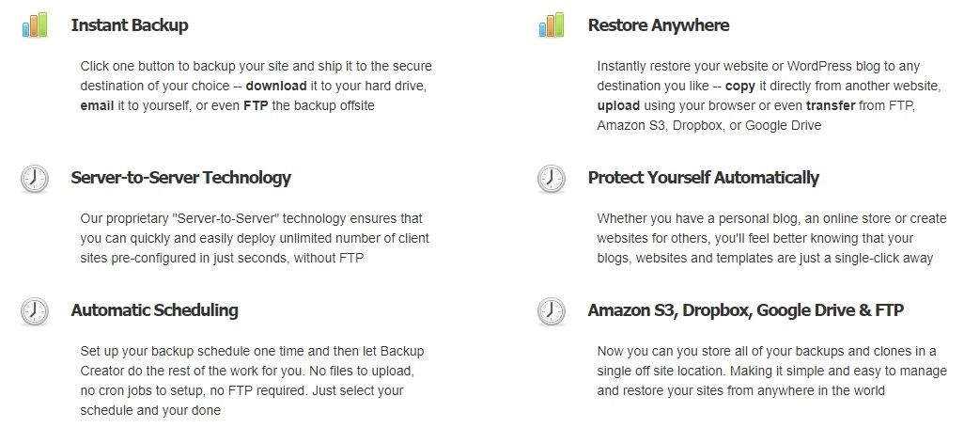
Task: Click the bar chart icon beside Instant Backup
Action: point(35,25)
